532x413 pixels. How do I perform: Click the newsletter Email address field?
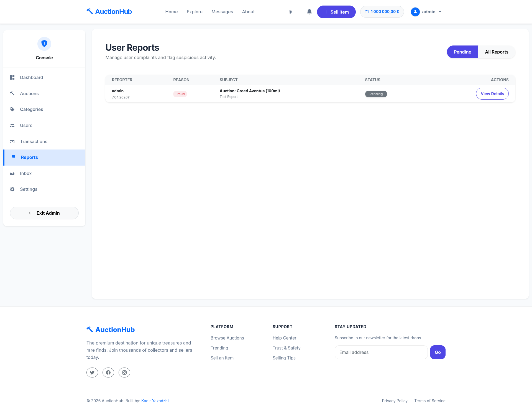pyautogui.click(x=381, y=352)
